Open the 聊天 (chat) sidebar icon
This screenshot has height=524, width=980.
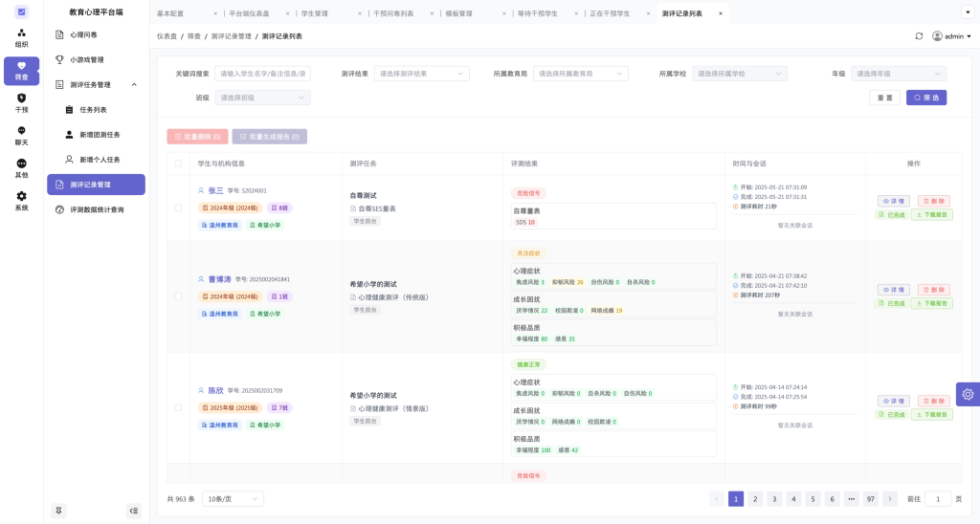tap(21, 135)
